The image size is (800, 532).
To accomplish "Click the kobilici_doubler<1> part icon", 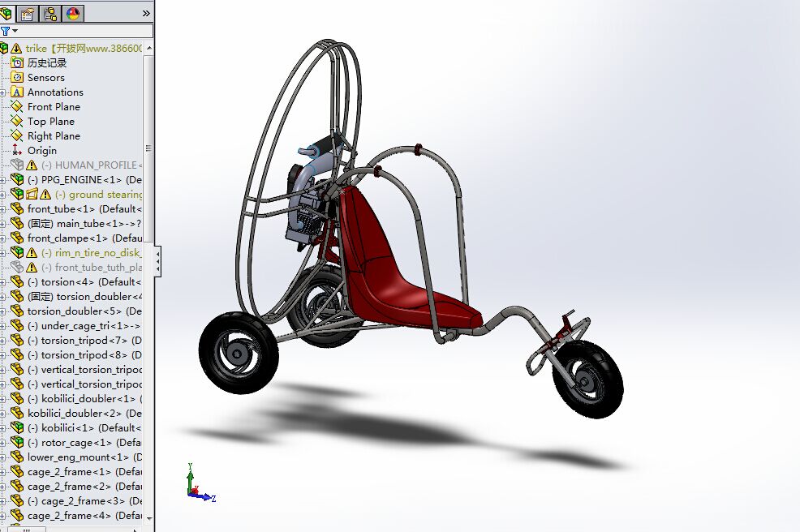I will pyautogui.click(x=17, y=398).
